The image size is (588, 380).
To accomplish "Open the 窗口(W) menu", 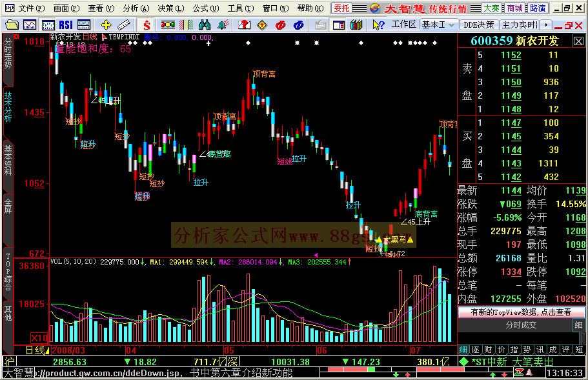I will click(x=275, y=8).
